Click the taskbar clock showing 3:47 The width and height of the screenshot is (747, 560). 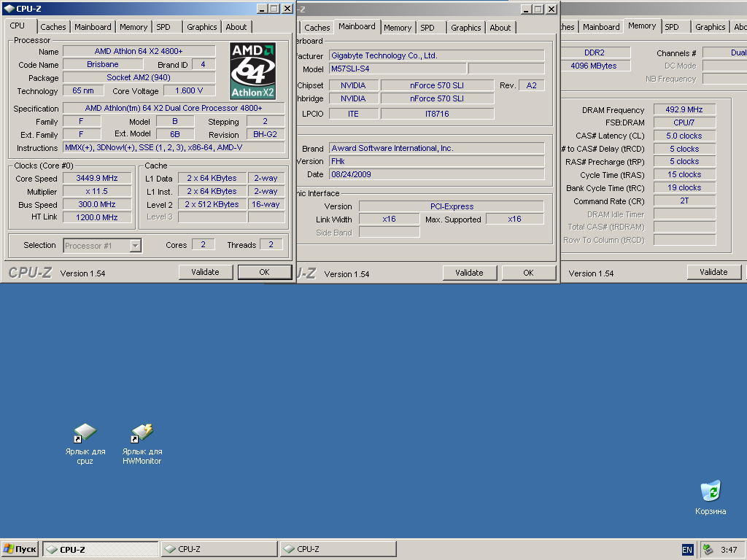point(729,550)
